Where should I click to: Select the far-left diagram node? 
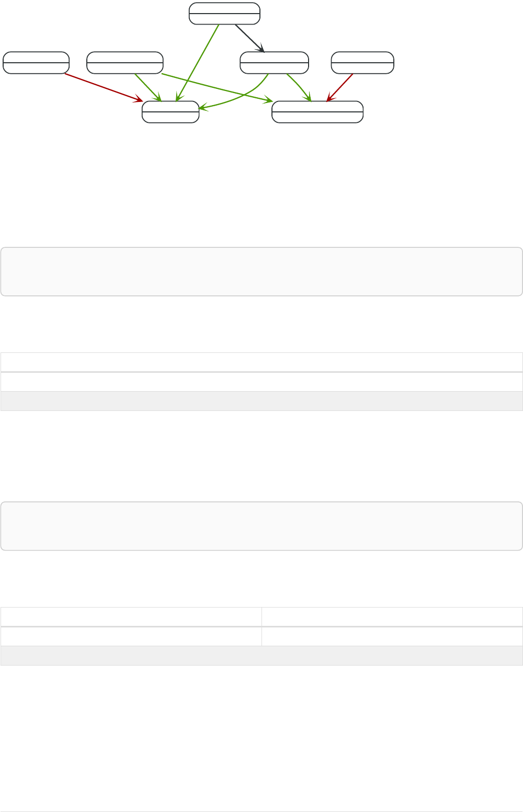36,62
